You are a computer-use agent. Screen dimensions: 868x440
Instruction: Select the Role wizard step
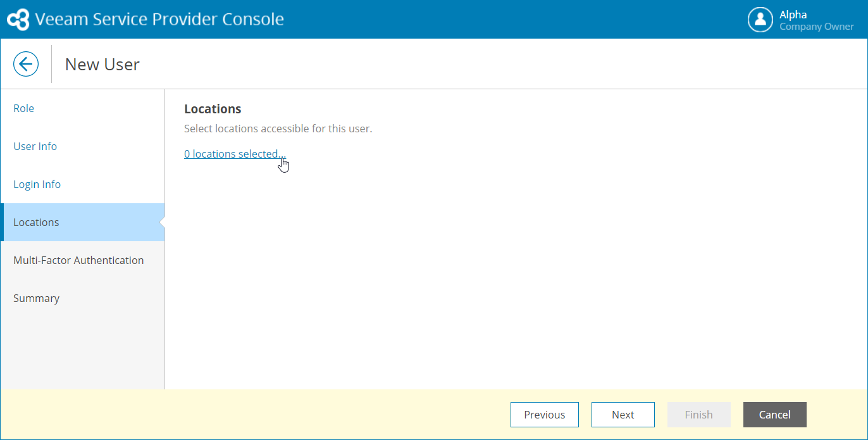(24, 108)
